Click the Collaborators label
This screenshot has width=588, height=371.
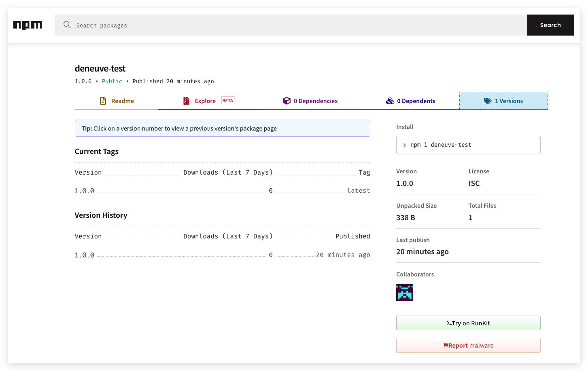(x=415, y=274)
